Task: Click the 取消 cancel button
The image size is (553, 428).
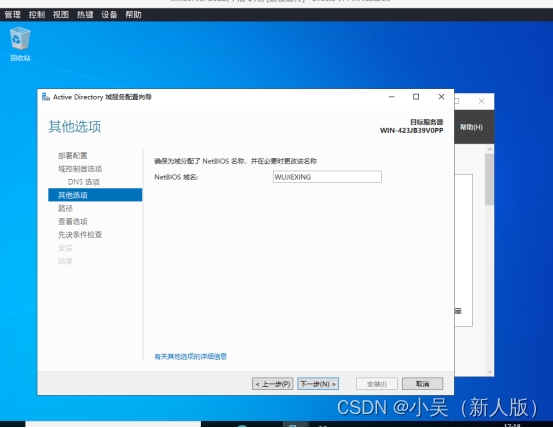Action: [423, 384]
